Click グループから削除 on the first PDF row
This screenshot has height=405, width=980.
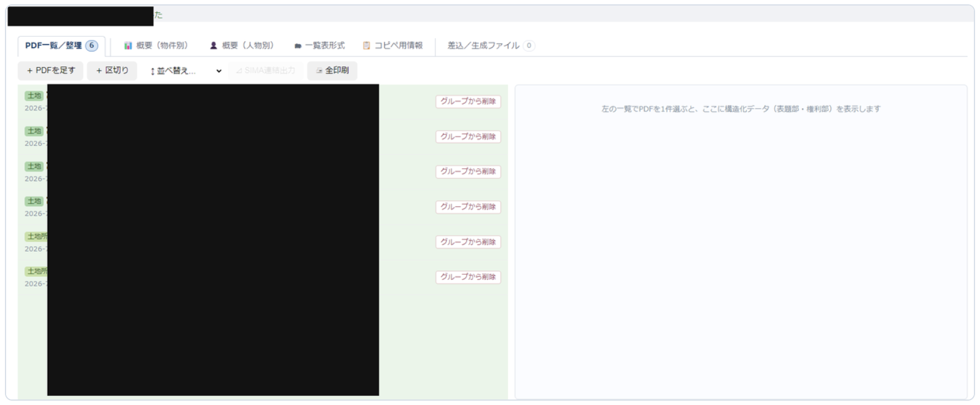click(x=468, y=101)
